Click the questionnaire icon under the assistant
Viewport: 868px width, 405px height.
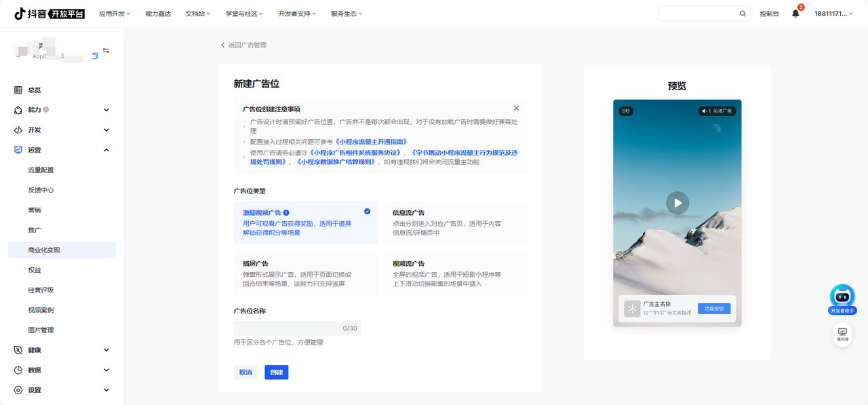(x=842, y=335)
